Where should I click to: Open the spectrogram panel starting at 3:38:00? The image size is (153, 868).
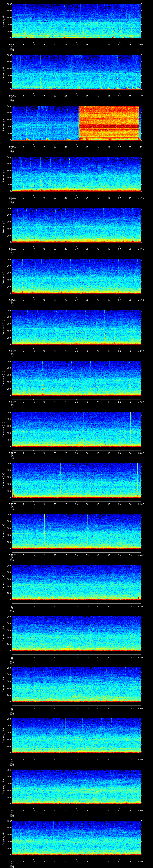[x=77, y=480]
